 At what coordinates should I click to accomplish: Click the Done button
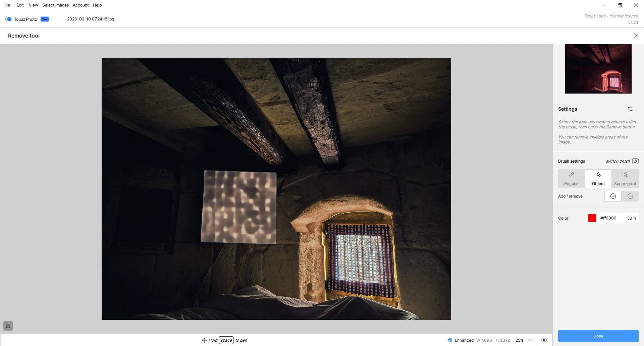point(598,336)
